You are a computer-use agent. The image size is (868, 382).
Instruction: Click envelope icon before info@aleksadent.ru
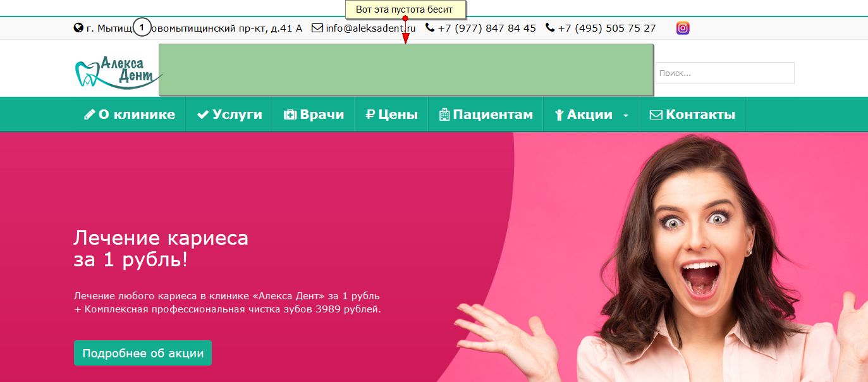(317, 28)
